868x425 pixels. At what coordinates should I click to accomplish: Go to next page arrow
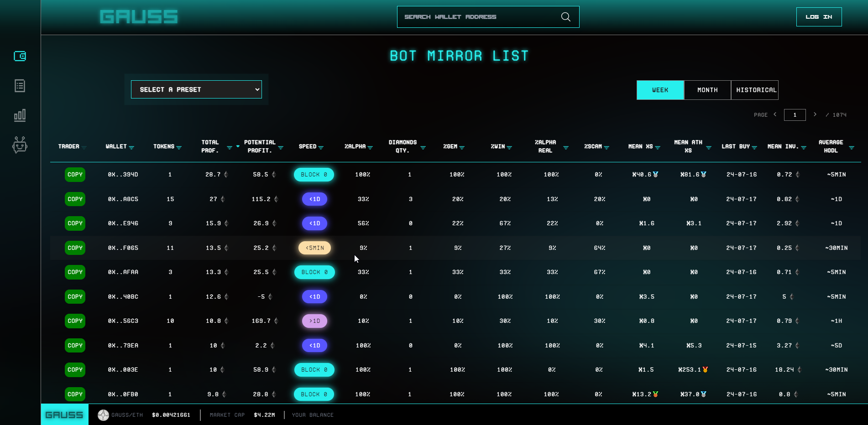point(815,114)
